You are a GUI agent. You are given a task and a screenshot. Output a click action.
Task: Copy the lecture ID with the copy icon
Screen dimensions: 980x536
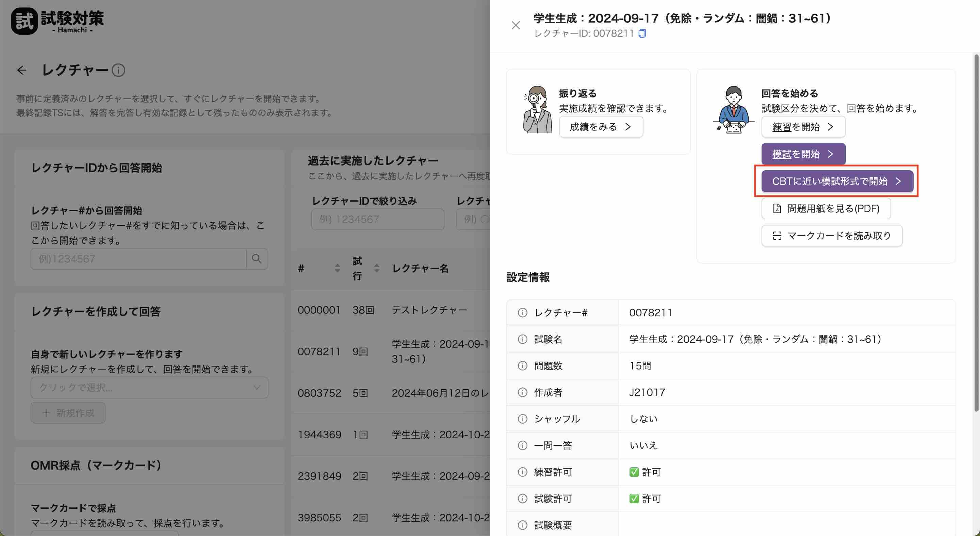(x=642, y=33)
